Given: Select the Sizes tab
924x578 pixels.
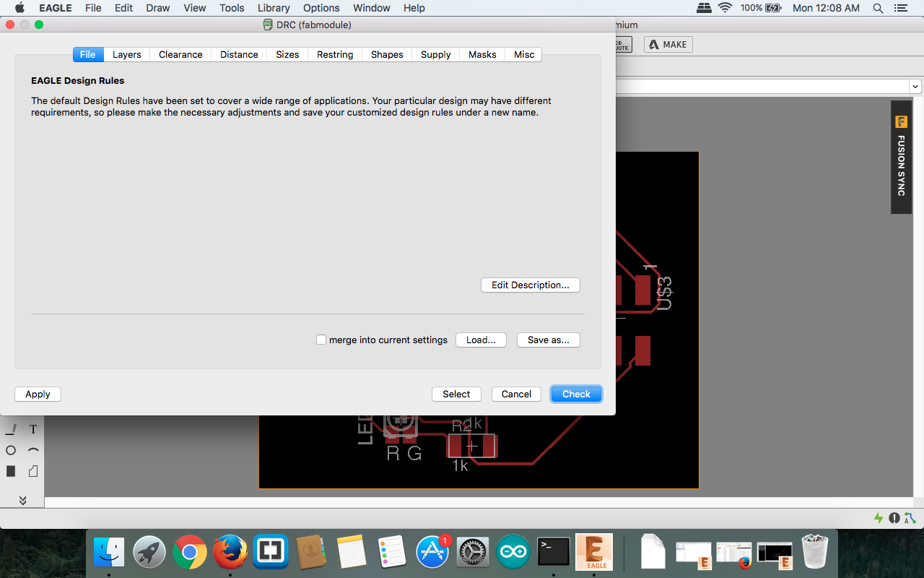Looking at the screenshot, I should (287, 54).
